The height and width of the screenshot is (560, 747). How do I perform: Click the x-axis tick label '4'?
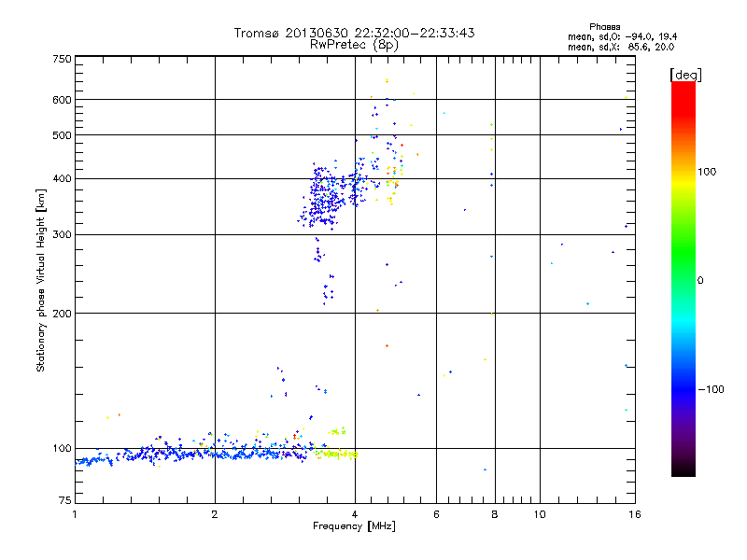point(355,514)
